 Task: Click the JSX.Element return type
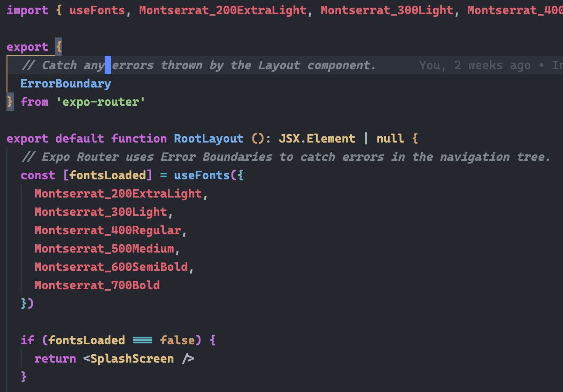317,139
